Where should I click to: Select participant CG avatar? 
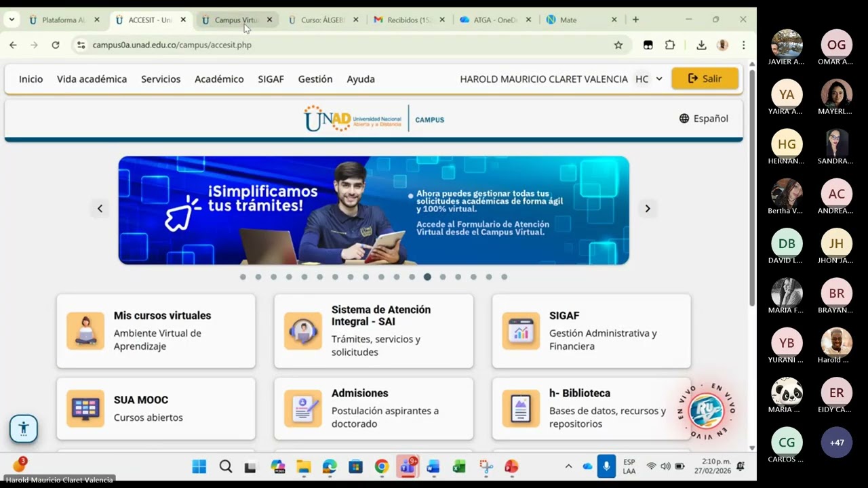pos(787,443)
